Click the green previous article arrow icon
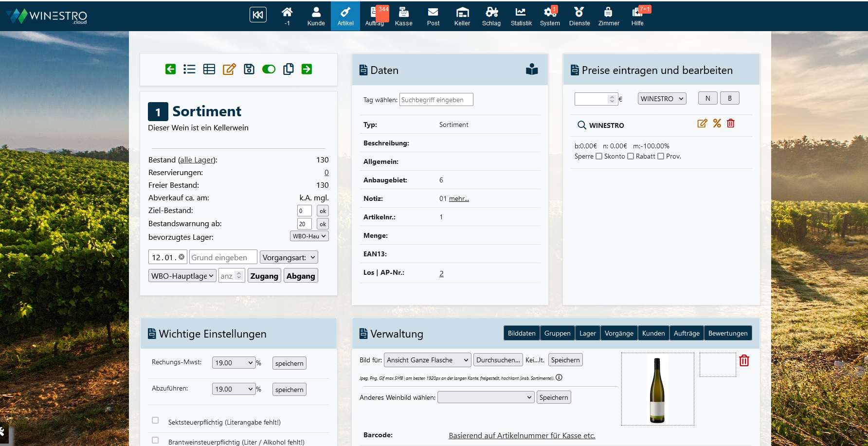 170,69
